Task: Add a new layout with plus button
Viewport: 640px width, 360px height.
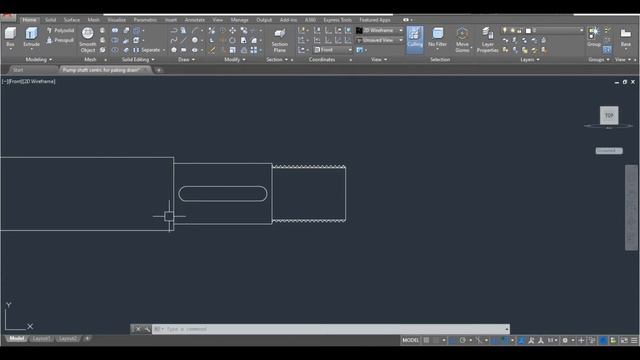Action: pyautogui.click(x=87, y=339)
